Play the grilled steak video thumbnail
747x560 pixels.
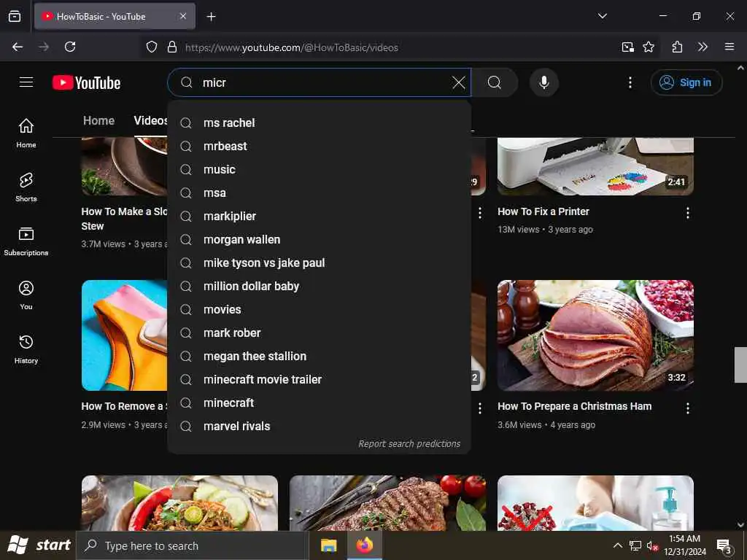click(387, 503)
